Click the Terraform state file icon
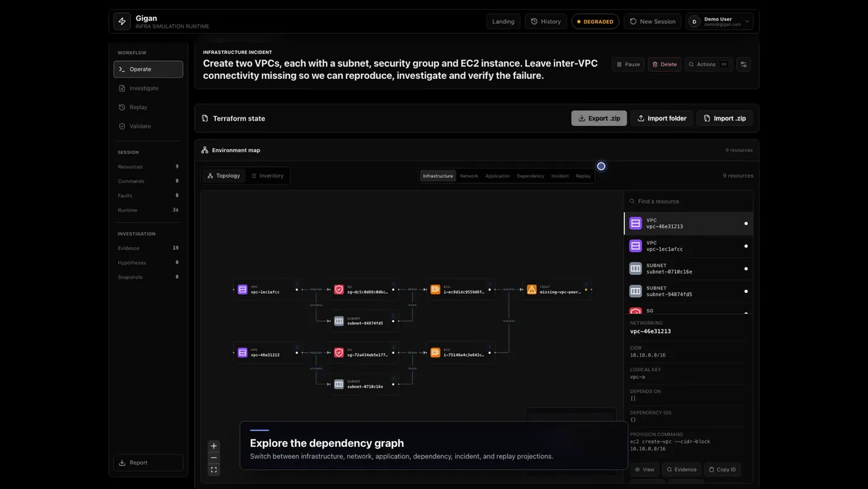868x489 pixels. coord(205,118)
